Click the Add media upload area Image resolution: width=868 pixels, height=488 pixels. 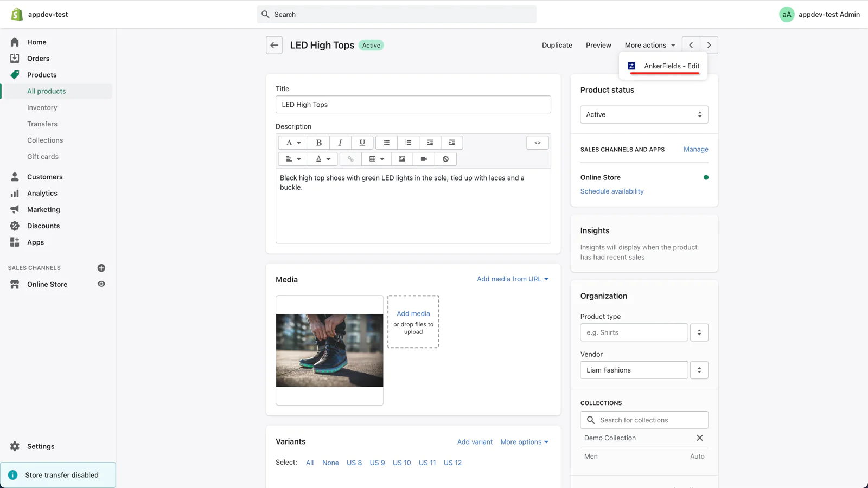coord(413,322)
